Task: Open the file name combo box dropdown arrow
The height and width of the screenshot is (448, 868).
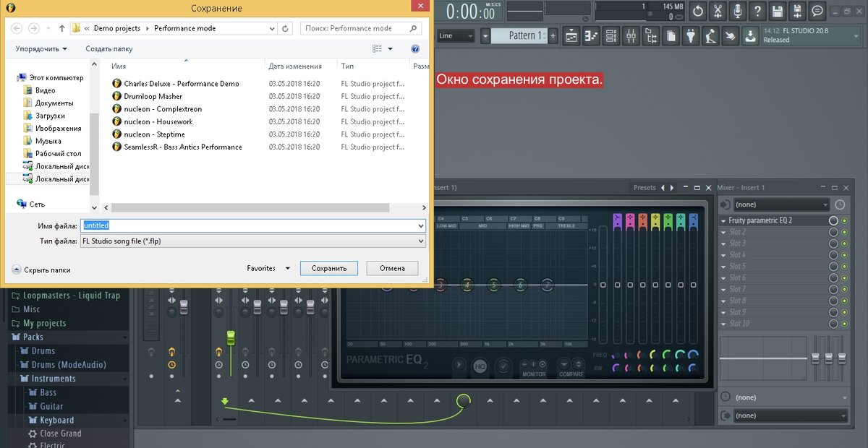Action: click(421, 225)
